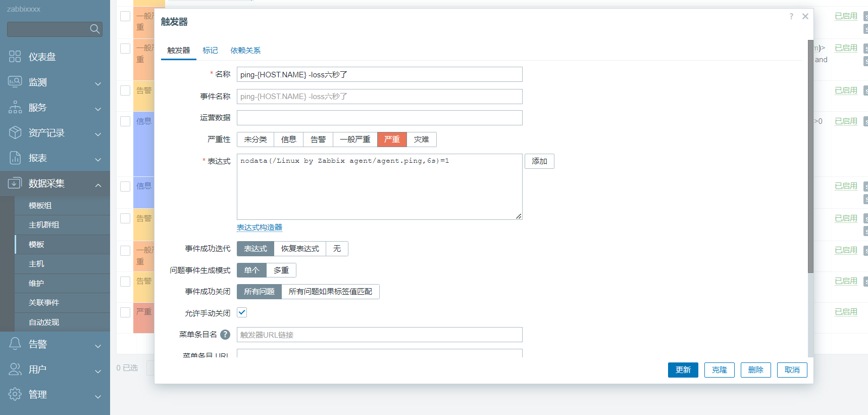Screen dimensions: 868x415
Task: Select severity 未分类
Action: [x=256, y=140]
